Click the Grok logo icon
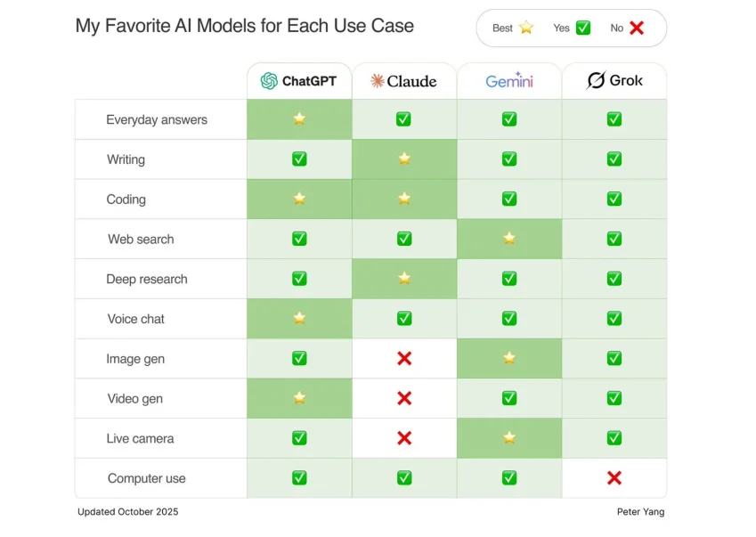This screenshot has height=537, width=756. pos(596,81)
